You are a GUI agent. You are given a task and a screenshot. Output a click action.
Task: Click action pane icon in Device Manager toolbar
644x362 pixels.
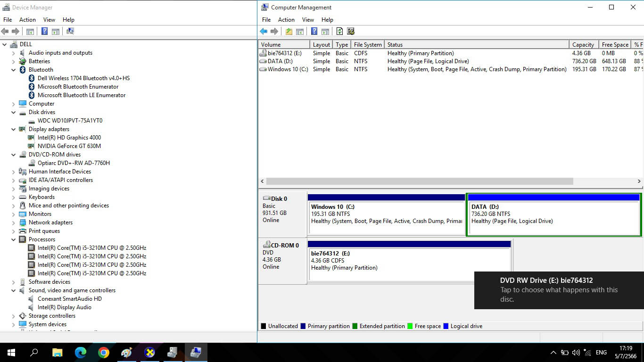56,31
